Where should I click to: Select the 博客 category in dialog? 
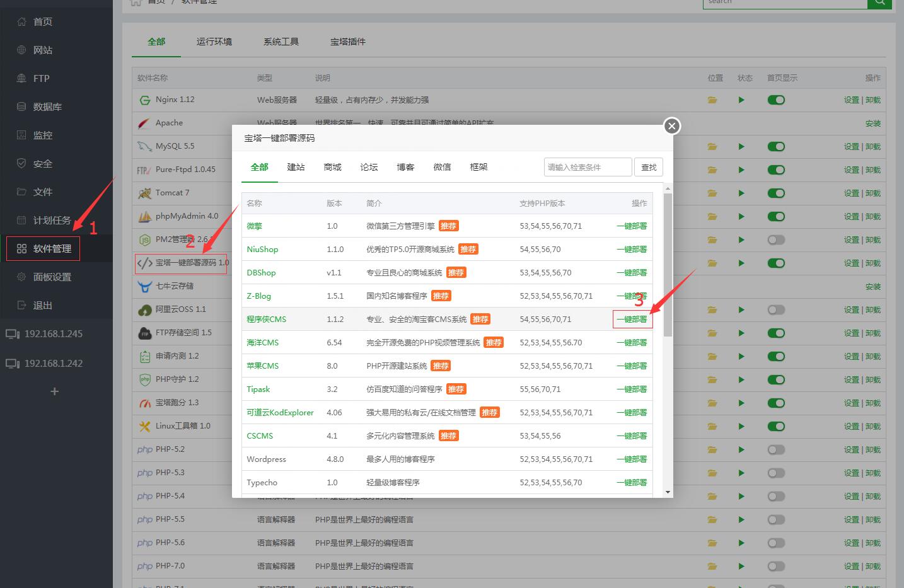[405, 167]
